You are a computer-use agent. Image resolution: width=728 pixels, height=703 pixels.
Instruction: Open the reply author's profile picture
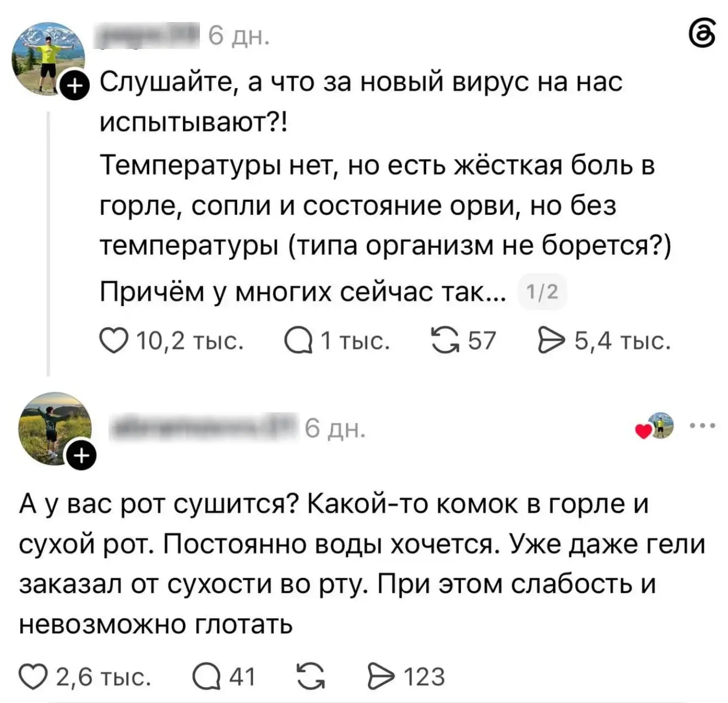(x=55, y=429)
